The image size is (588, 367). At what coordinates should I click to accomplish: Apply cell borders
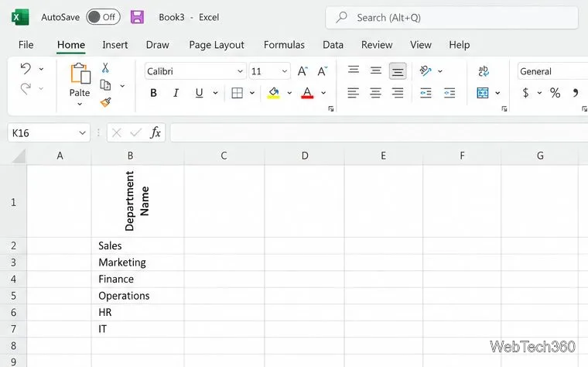237,93
